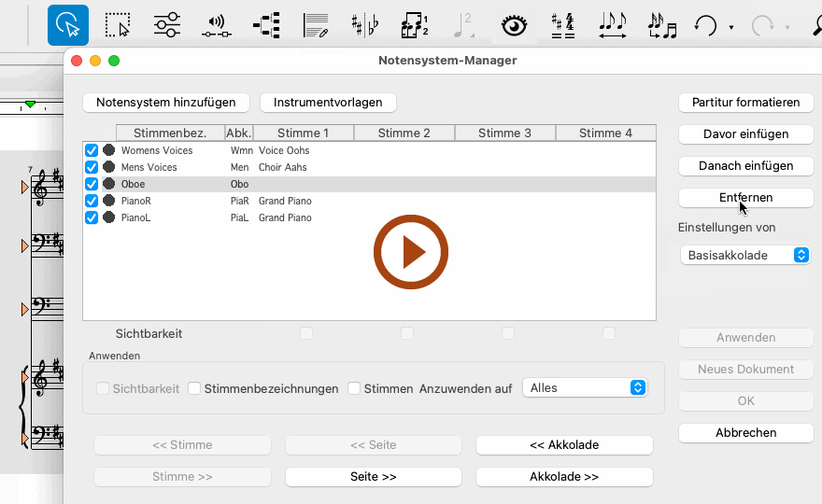Uncheck the Womens Voices staff checkbox
The image size is (822, 504).
tap(92, 150)
